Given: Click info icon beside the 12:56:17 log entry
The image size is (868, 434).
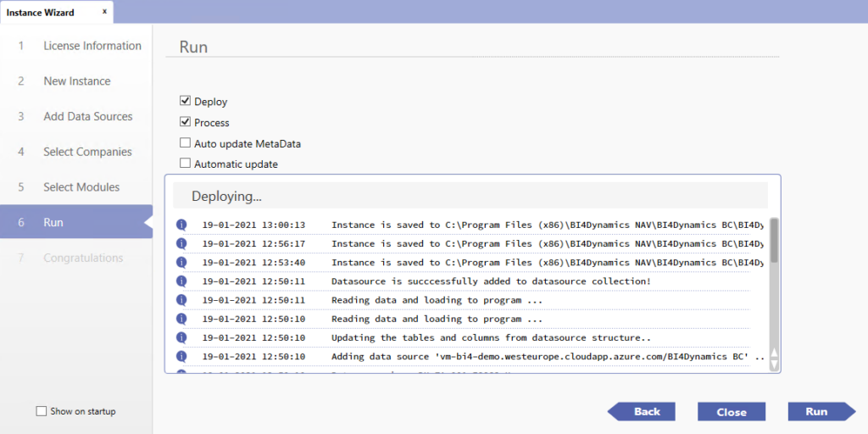Looking at the screenshot, I should (x=181, y=243).
